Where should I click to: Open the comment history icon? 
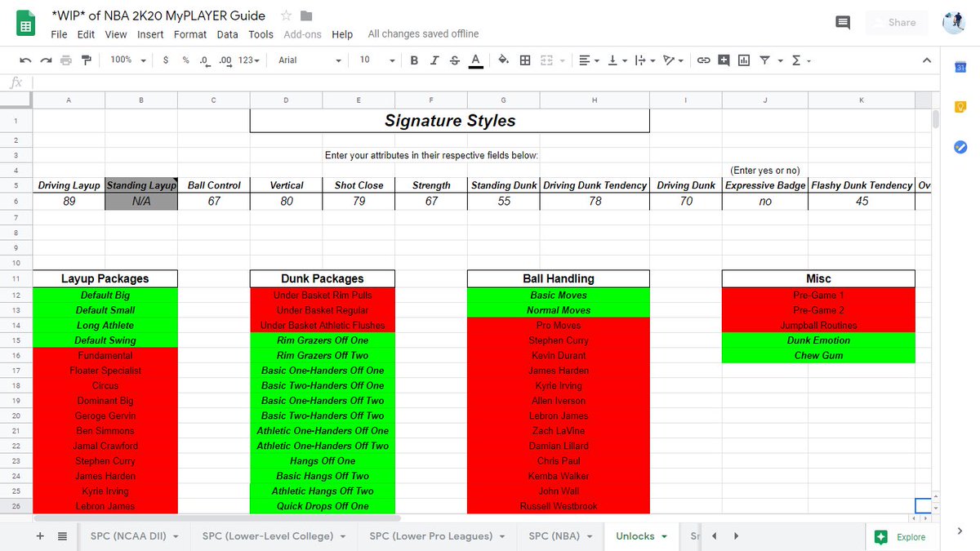pos(843,22)
